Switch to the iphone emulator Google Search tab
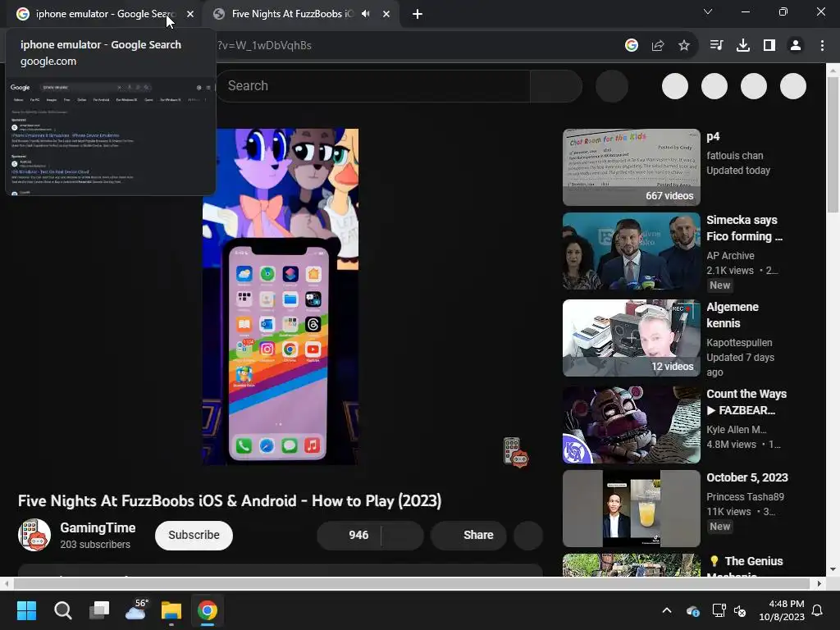 click(x=102, y=14)
